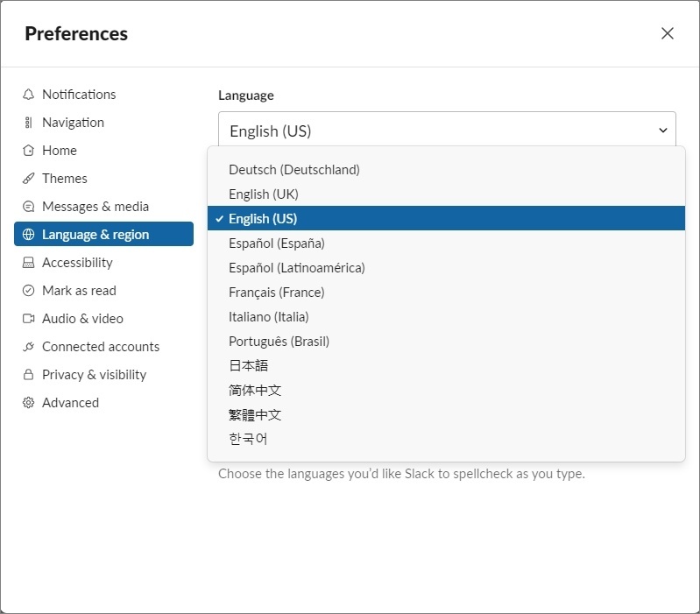
Task: Click the Themes paintbrush icon
Action: [28, 179]
